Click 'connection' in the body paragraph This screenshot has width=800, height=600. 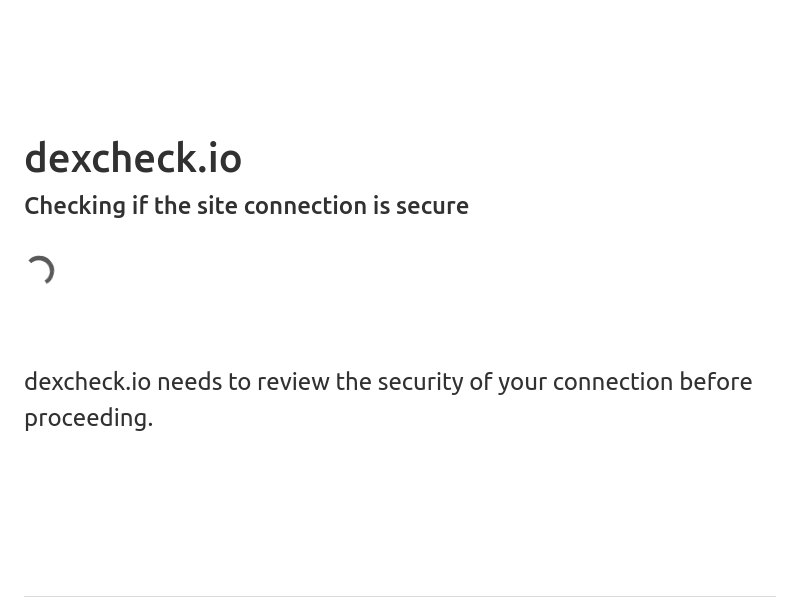coord(613,382)
